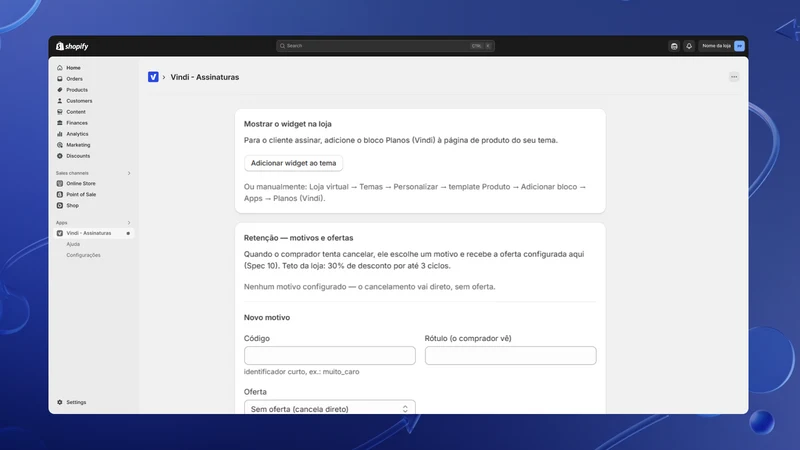The width and height of the screenshot is (800, 450).
Task: Click the Settings gear icon
Action: tap(60, 402)
